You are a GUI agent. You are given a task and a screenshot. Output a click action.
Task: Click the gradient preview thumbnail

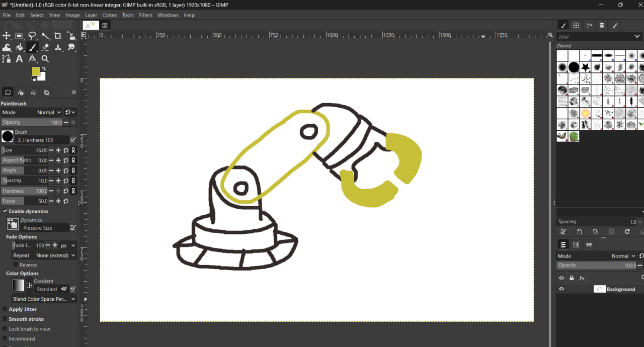(x=18, y=285)
